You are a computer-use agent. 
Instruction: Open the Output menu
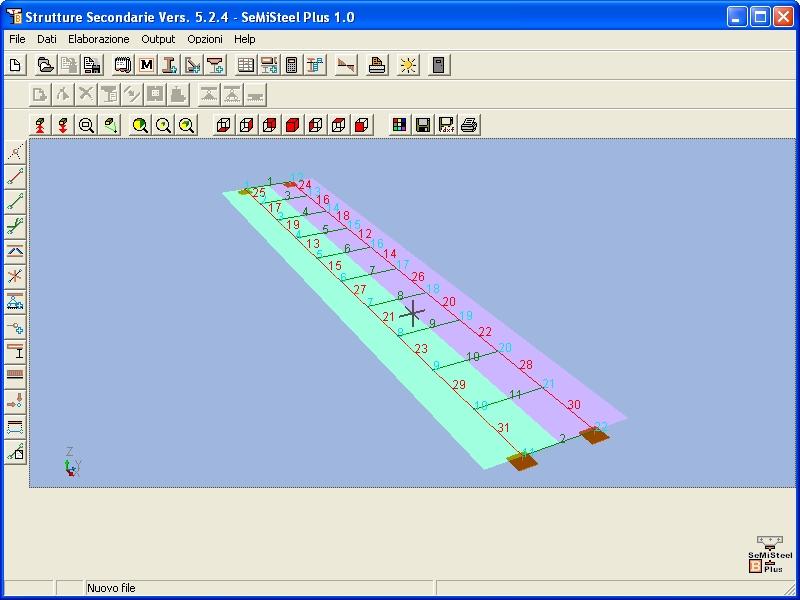tap(158, 39)
